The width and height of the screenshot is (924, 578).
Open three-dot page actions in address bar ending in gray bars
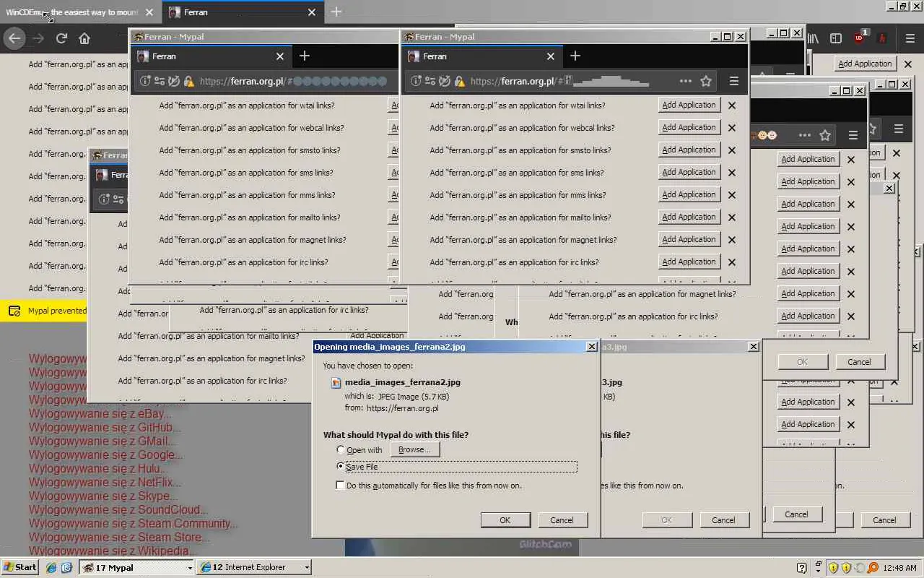click(685, 81)
